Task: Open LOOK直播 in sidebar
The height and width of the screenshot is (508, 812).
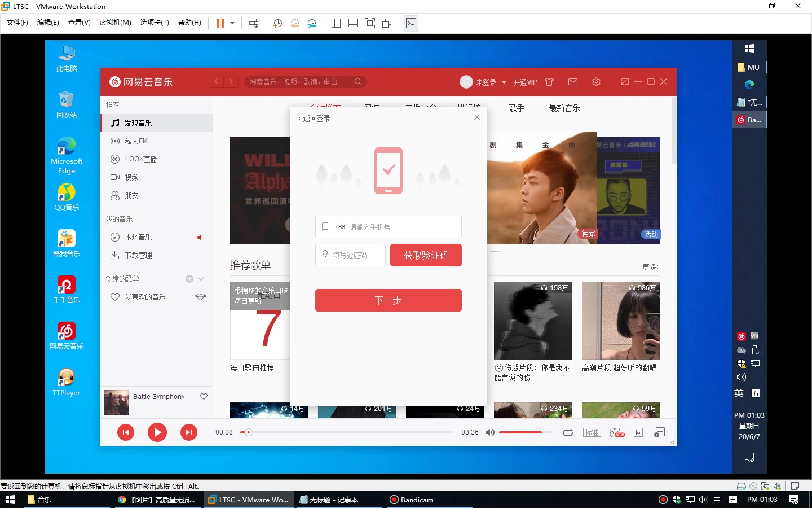Action: point(157,159)
